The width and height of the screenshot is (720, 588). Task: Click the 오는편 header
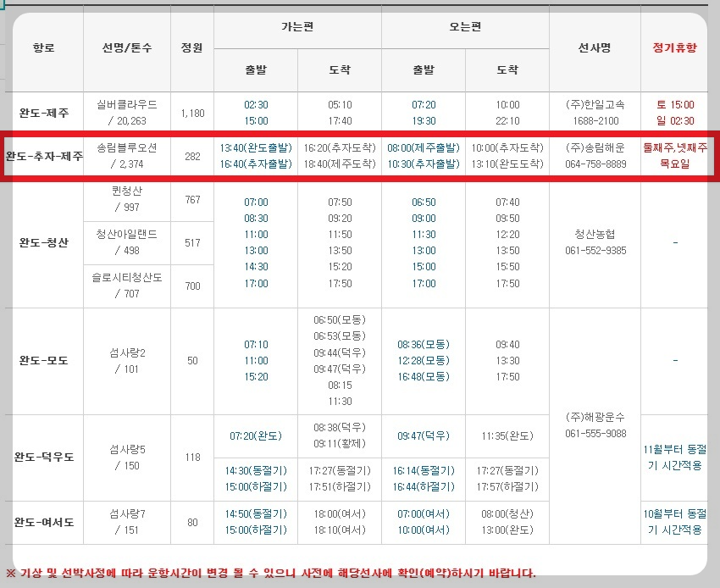(x=465, y=27)
